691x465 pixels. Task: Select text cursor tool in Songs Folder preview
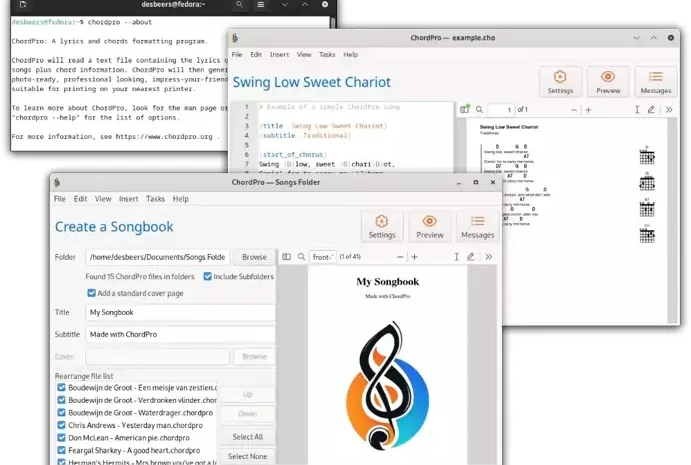(457, 257)
